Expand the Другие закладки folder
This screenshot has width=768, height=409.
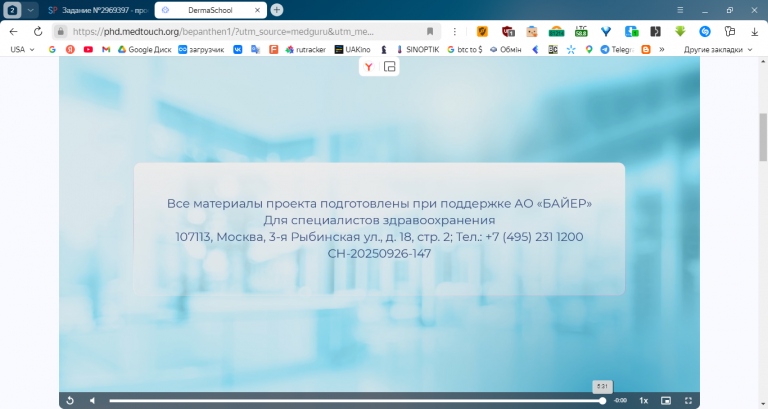(x=718, y=49)
